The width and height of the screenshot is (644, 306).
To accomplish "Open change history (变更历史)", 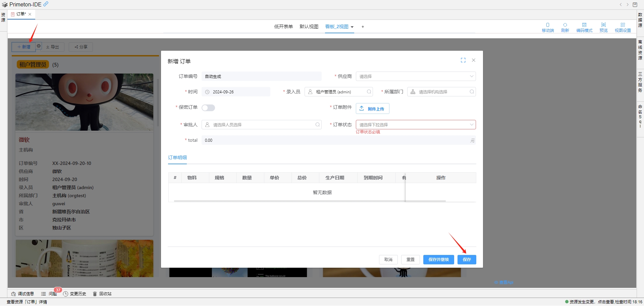I will [x=75, y=294].
